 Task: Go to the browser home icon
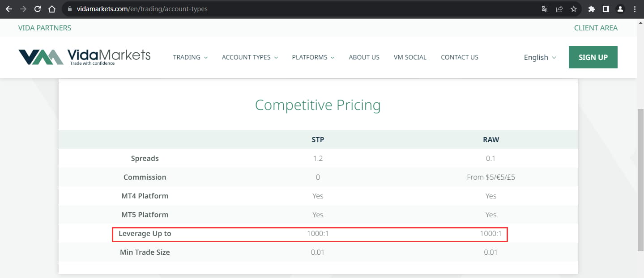click(52, 9)
